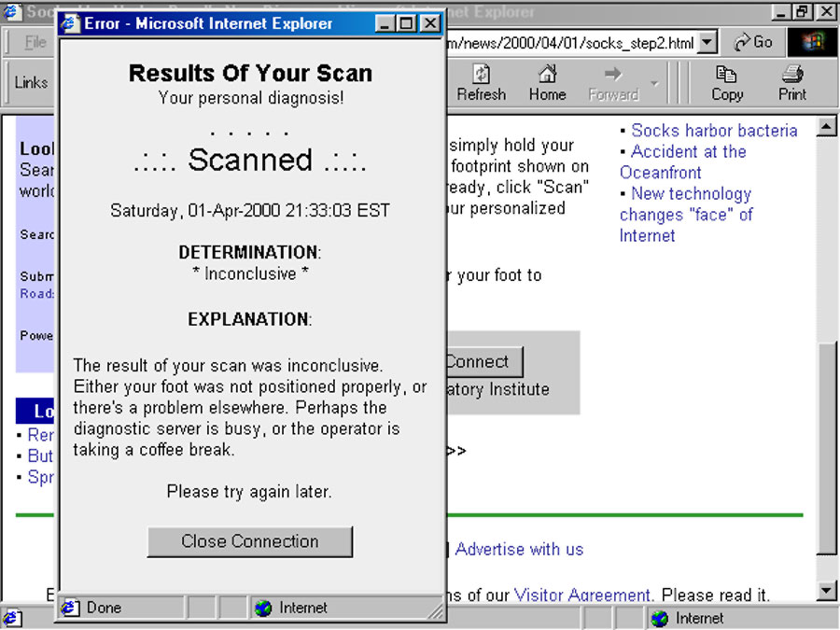Click the Internet zone globe in main status bar
This screenshot has height=630, width=840.
(x=661, y=618)
